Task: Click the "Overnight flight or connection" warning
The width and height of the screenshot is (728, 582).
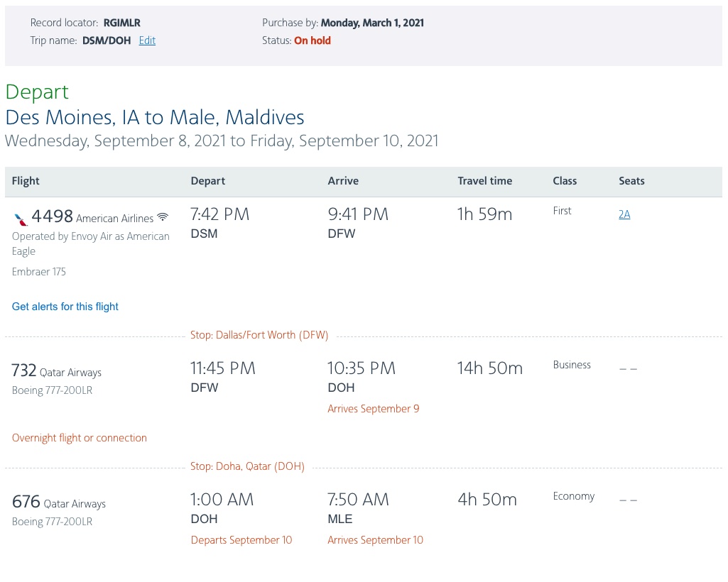Action: 79,438
